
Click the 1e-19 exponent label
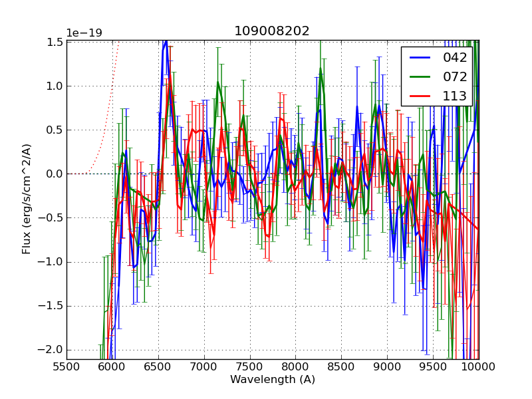[x=84, y=33]
